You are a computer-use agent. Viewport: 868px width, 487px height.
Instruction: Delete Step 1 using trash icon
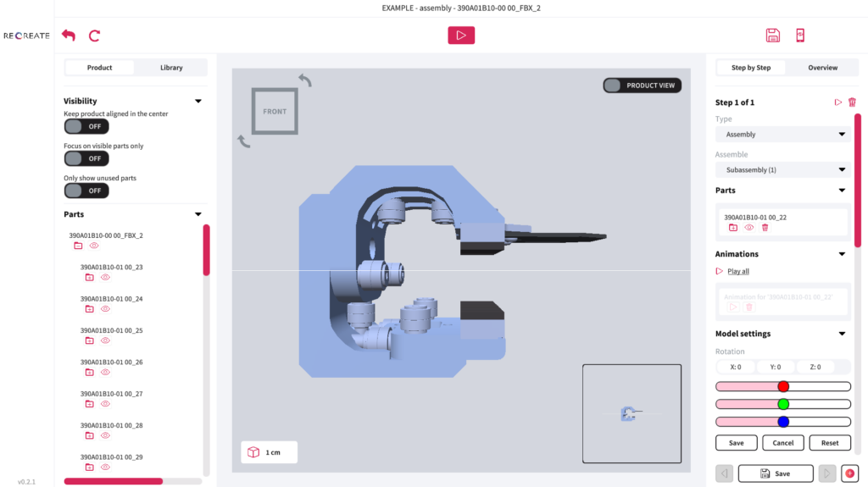point(852,102)
